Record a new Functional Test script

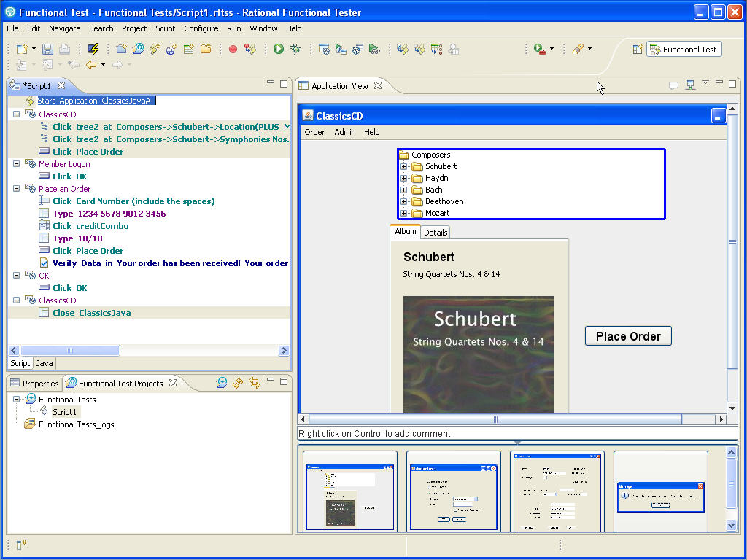(x=234, y=49)
